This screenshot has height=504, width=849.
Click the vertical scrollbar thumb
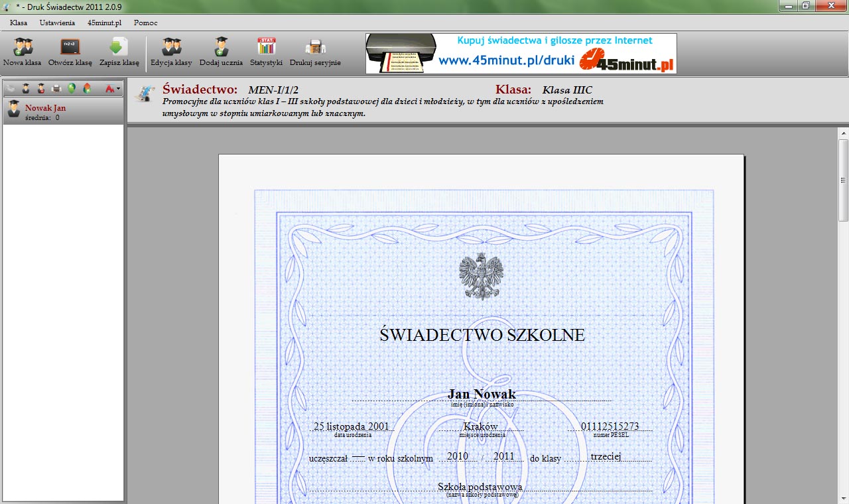point(843,180)
